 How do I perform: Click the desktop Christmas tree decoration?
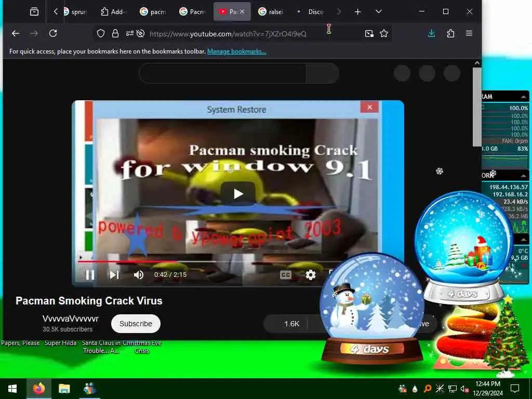click(x=506, y=336)
